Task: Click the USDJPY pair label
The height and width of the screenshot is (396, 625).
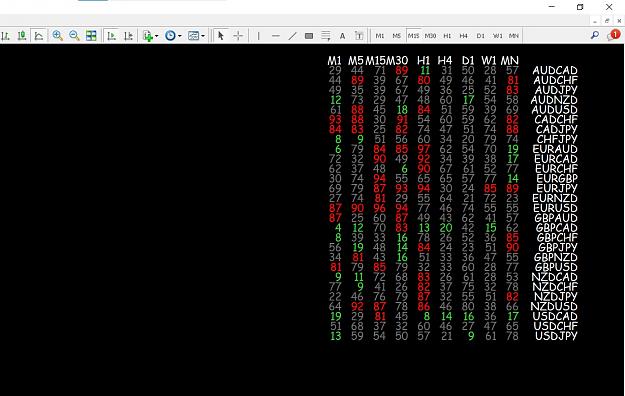Action: click(x=556, y=336)
